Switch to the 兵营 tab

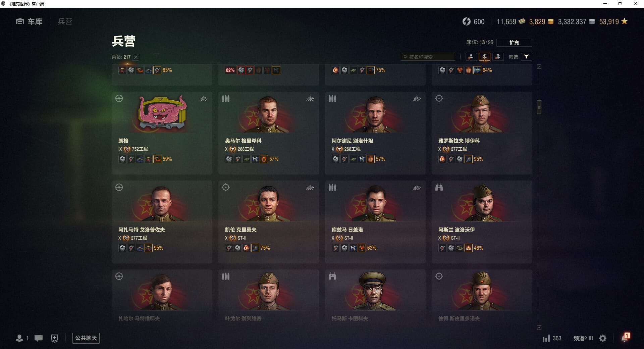(65, 21)
